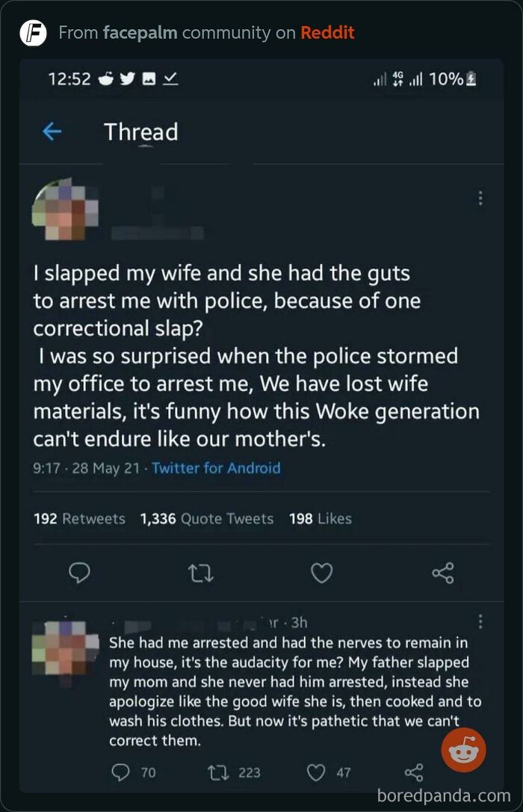Select the Thread header tab
This screenshot has width=523, height=812.
pos(141,132)
